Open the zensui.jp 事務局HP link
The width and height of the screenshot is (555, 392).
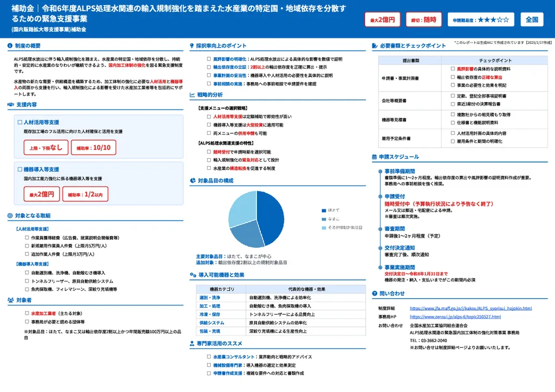pos(455,317)
